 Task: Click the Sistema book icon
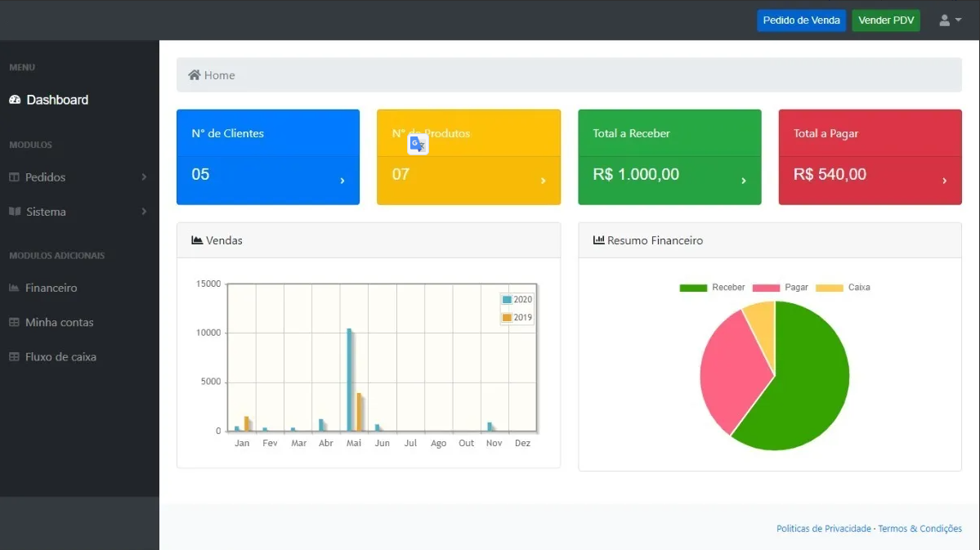point(14,212)
